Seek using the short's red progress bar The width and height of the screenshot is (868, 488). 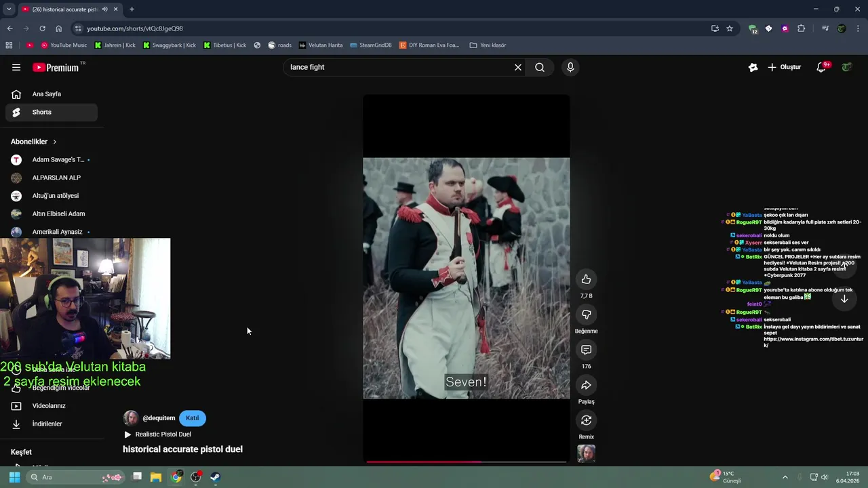pyautogui.click(x=466, y=462)
